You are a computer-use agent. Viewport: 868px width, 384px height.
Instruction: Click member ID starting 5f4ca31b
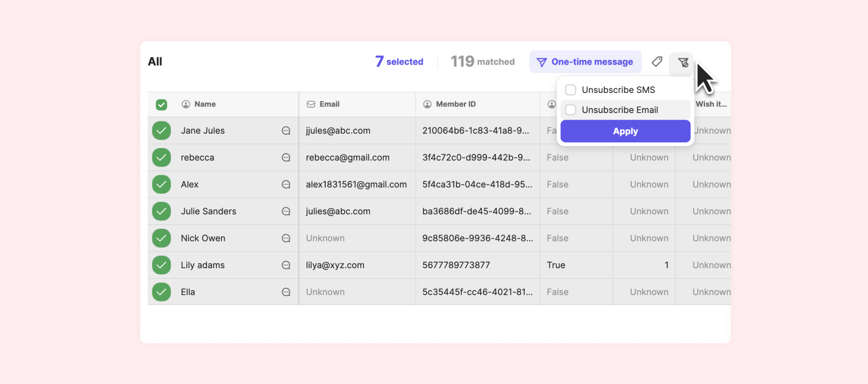[477, 184]
